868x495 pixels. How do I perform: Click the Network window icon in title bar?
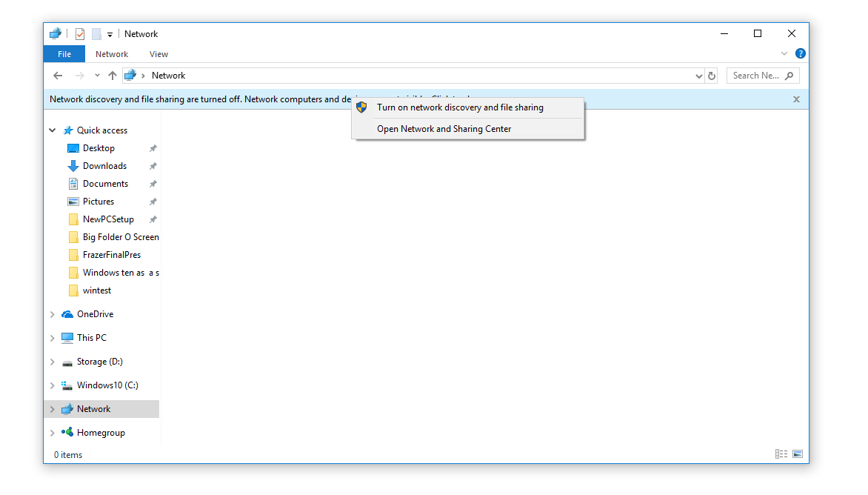point(55,34)
